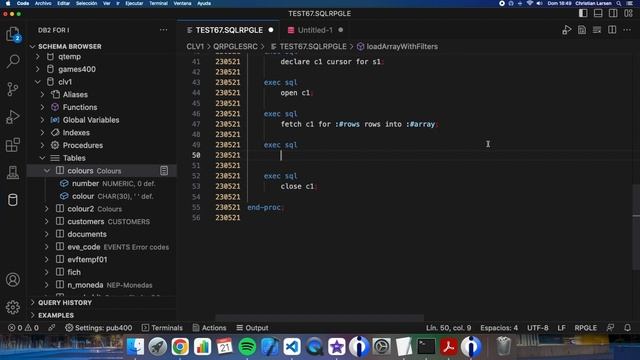Collapse the clv1 schema
Screen dimensions: 640x360
[x=38, y=82]
